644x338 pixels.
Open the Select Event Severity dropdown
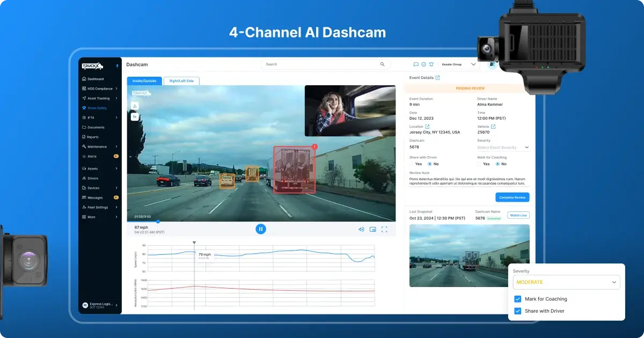click(503, 147)
